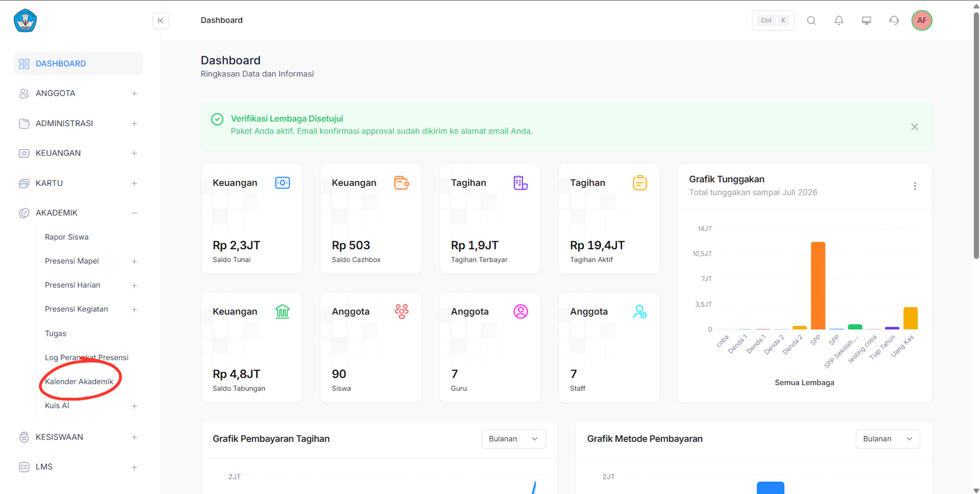The image size is (980, 494).
Task: Click the monitor display icon
Action: (x=866, y=20)
